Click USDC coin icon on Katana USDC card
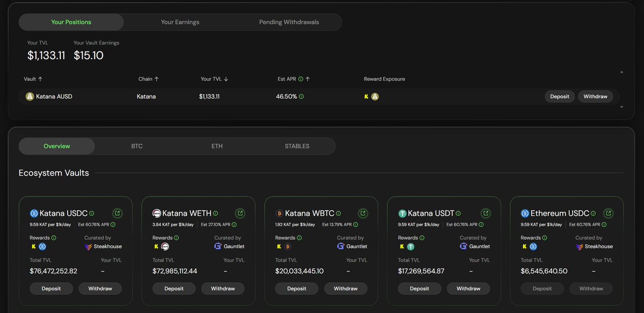Screen dimensions: 644x313 (x=34, y=214)
